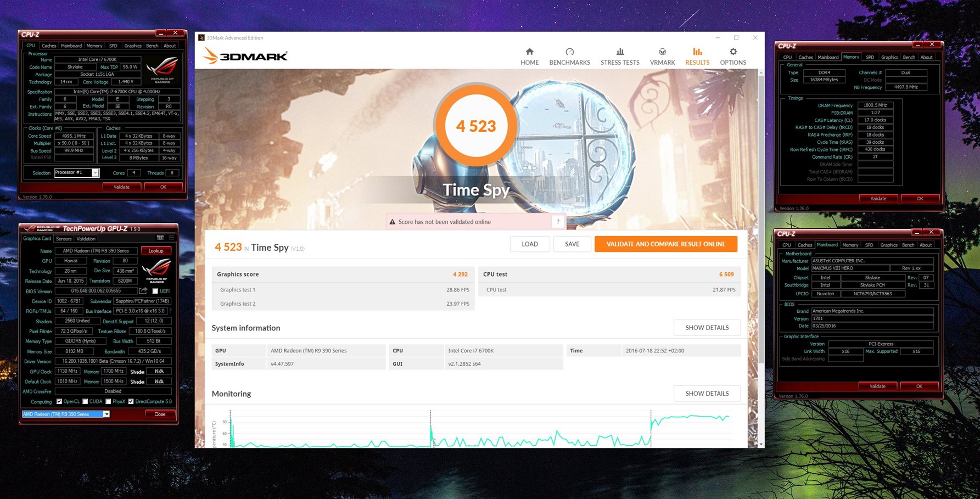The image size is (980, 499).
Task: Open OPTIONS gear in 3DMark
Action: [x=733, y=57]
